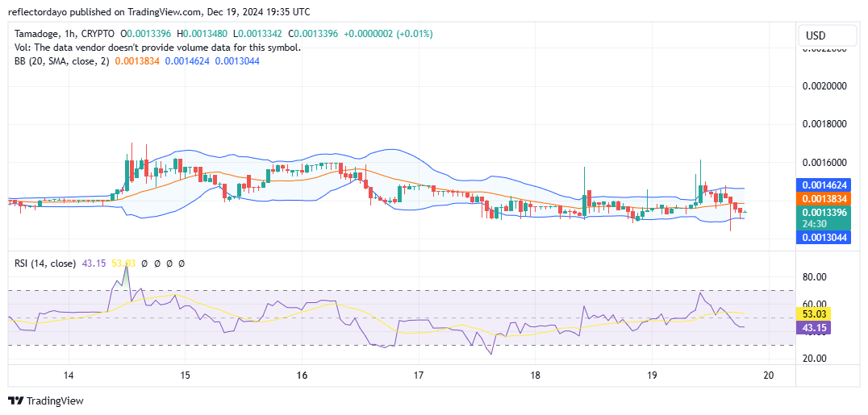Image resolution: width=868 pixels, height=415 pixels.
Task: Click the RSI MA value 53.03 in legend
Action: click(123, 264)
